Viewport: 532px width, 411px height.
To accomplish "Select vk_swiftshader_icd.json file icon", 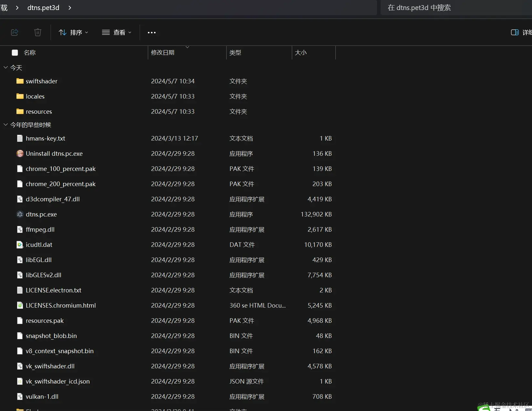I will pos(20,381).
